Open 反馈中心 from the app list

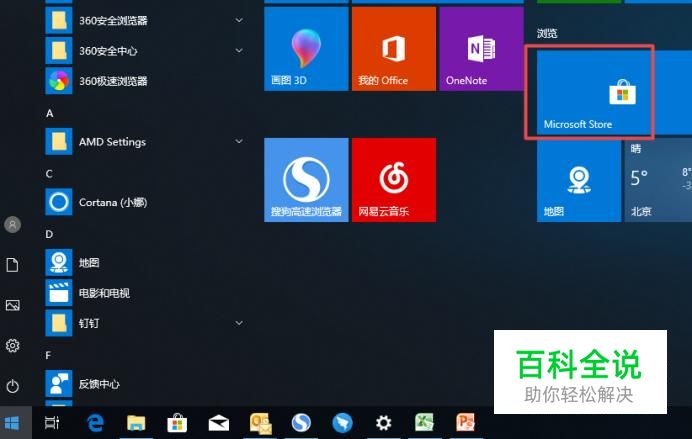tap(146, 384)
